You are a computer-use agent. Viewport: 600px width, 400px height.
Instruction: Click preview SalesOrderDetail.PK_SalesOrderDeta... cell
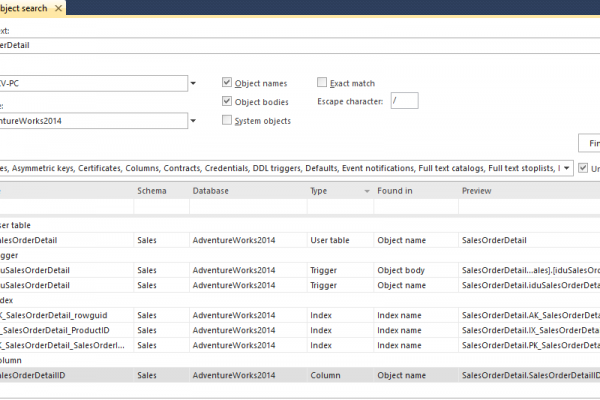pyautogui.click(x=529, y=345)
